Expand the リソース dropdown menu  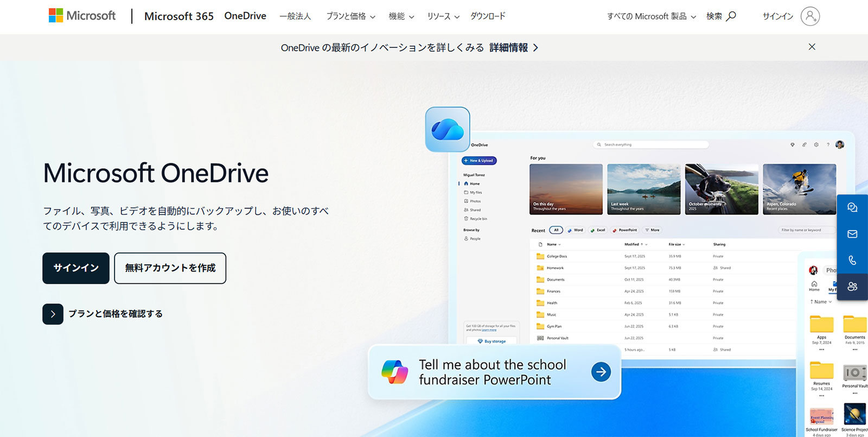coord(443,16)
